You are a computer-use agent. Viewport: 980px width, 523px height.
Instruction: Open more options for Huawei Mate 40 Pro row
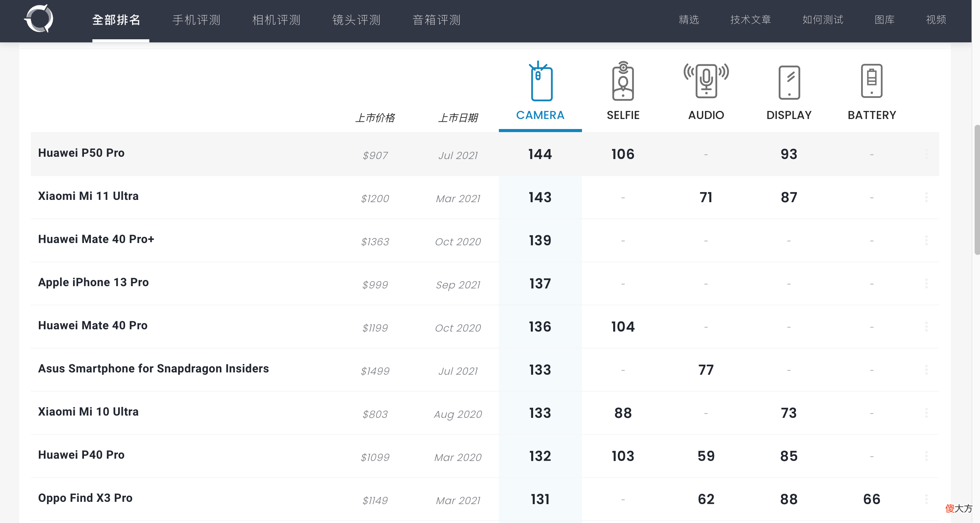[926, 327]
